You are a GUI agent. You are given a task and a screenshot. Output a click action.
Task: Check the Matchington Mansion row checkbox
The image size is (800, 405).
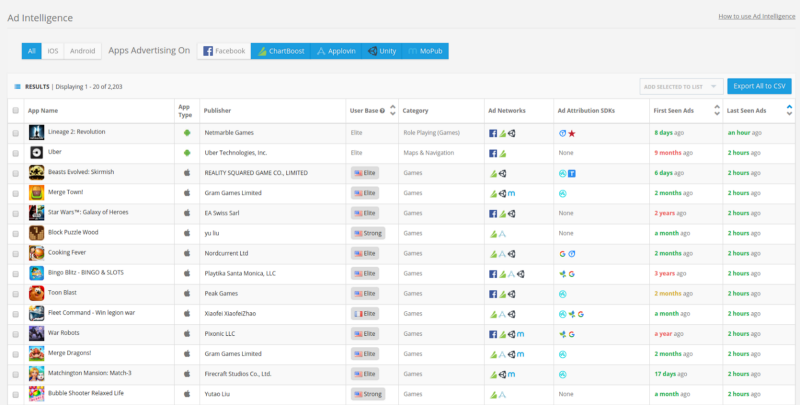pyautogui.click(x=15, y=374)
